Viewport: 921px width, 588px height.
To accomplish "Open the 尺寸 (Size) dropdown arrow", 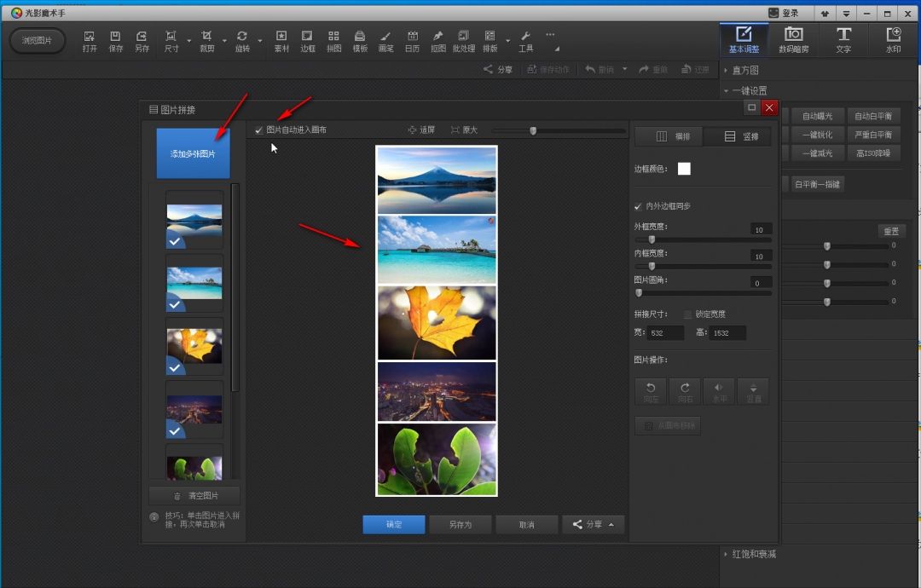I will (188, 41).
